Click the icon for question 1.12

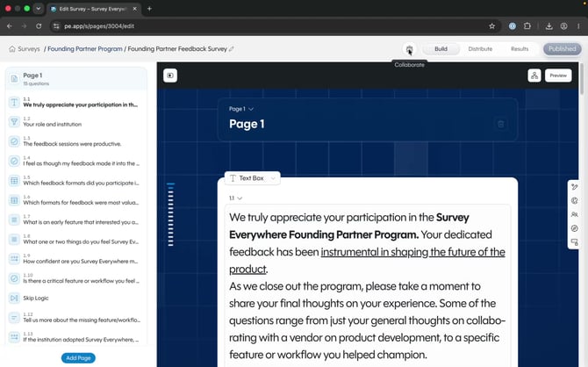[x=14, y=318]
